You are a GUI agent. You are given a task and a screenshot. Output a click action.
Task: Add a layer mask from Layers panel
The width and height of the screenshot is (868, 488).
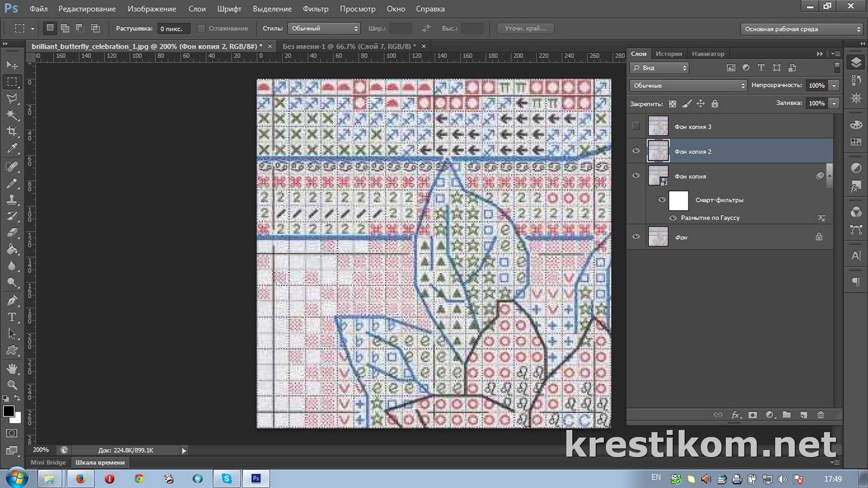pyautogui.click(x=752, y=415)
